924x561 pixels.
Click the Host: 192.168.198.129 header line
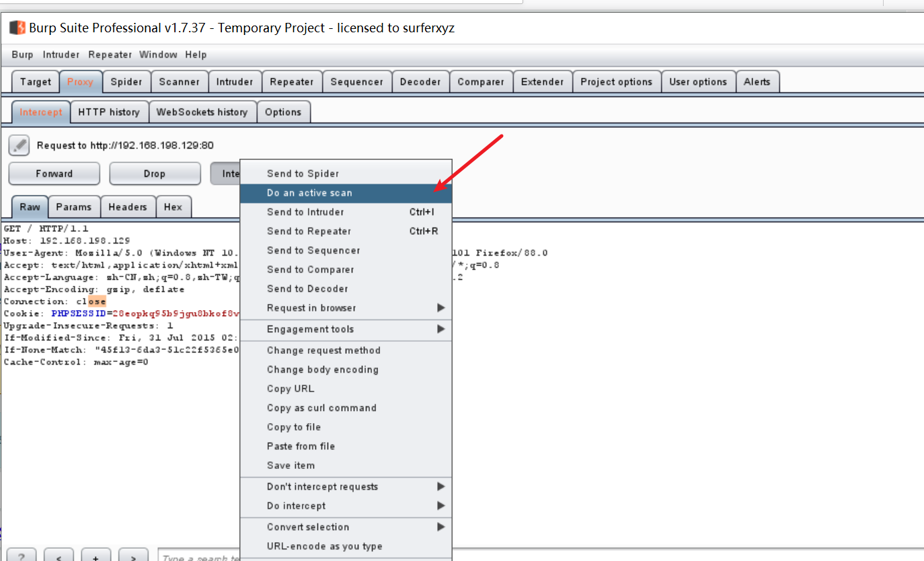coord(67,241)
